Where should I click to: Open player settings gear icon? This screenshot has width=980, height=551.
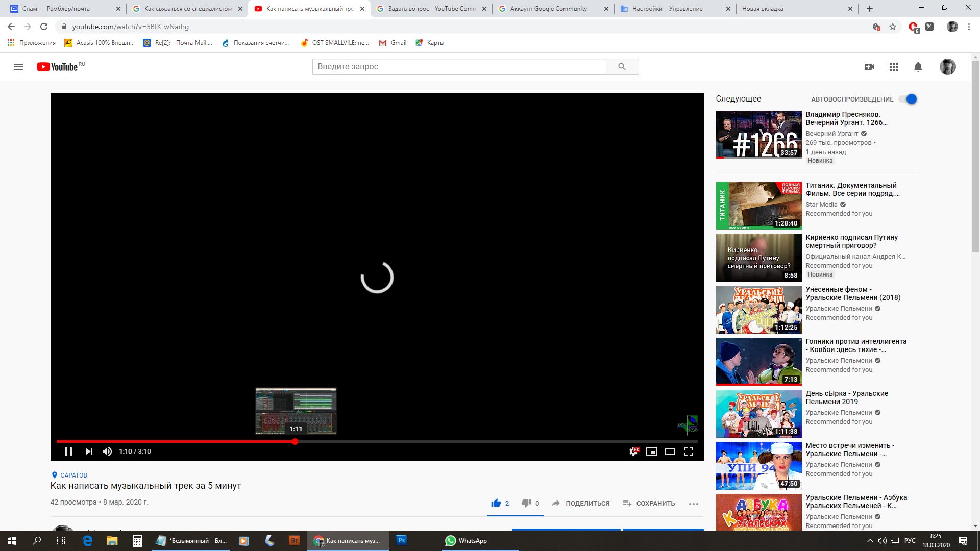pos(633,452)
